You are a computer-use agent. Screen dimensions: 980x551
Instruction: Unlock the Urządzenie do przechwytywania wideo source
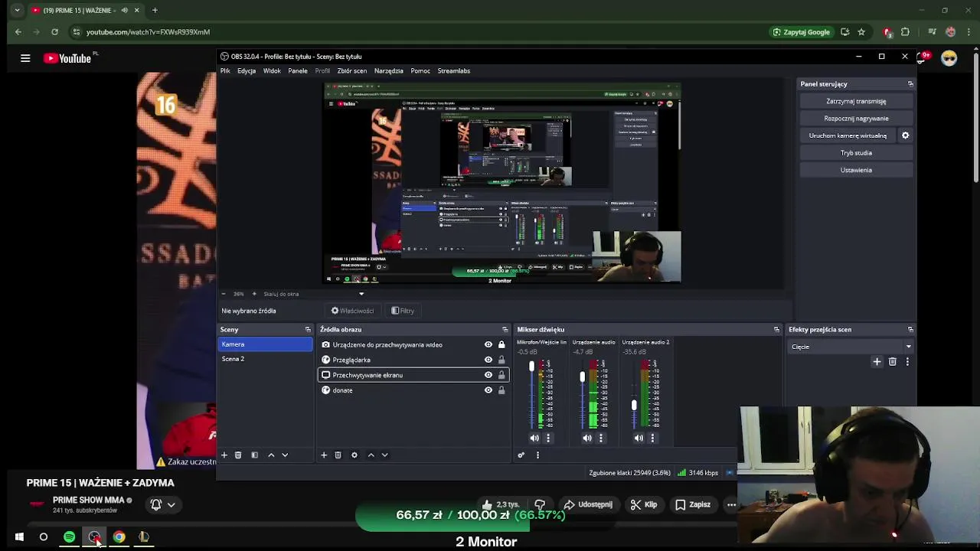click(501, 344)
